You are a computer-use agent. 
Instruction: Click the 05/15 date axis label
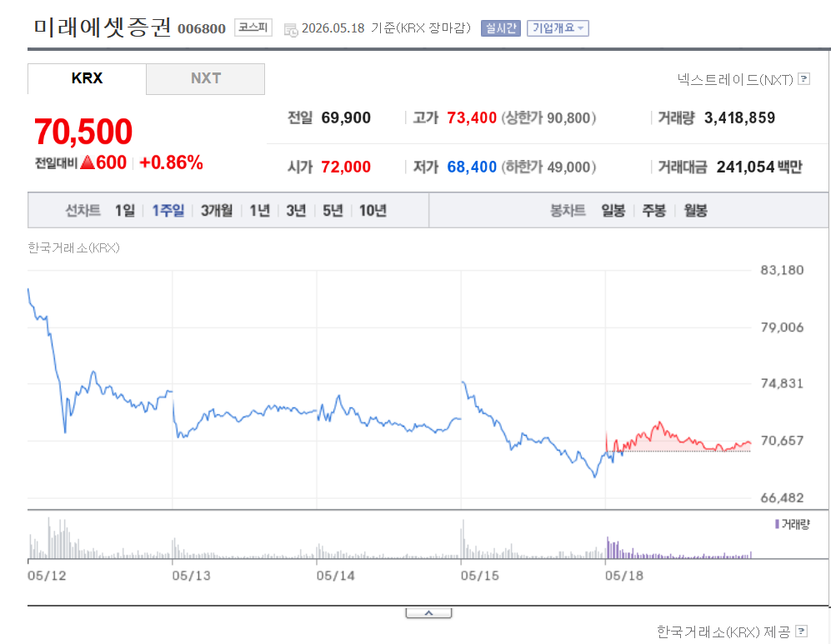tap(480, 576)
